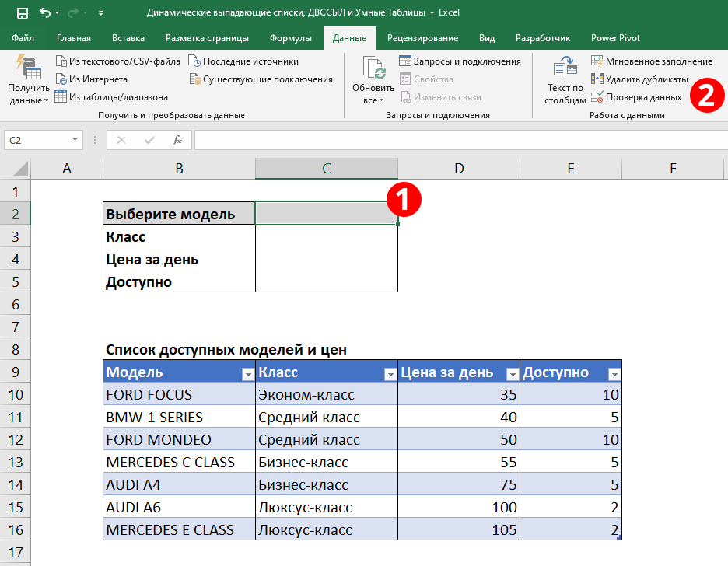The height and width of the screenshot is (566, 728).
Task: Open Существующие подключения
Action: coord(261,79)
